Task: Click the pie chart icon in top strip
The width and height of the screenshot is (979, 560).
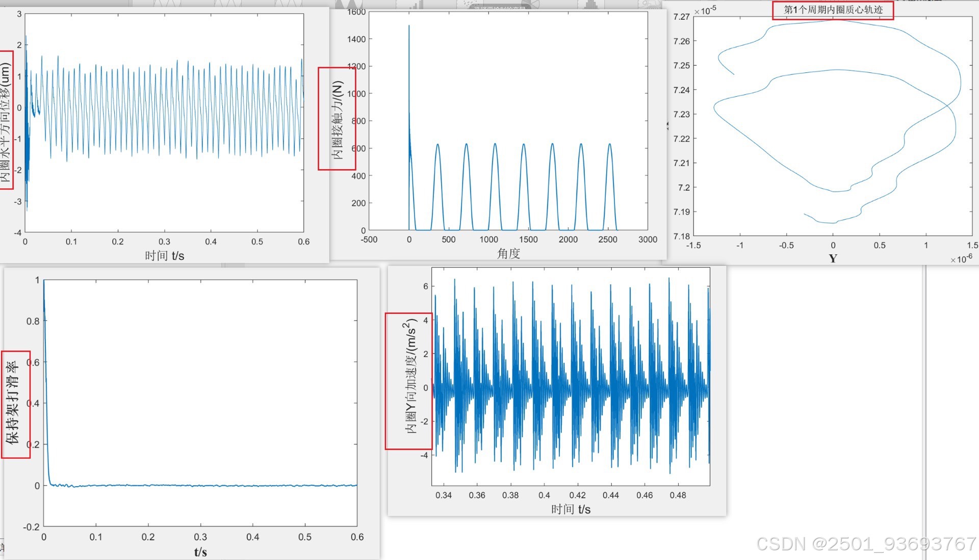Action: (x=532, y=3)
